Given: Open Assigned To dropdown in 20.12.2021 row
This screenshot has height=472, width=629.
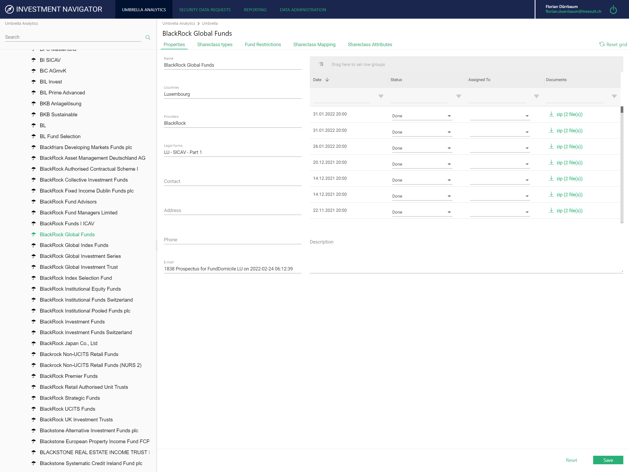Looking at the screenshot, I should point(500,164).
